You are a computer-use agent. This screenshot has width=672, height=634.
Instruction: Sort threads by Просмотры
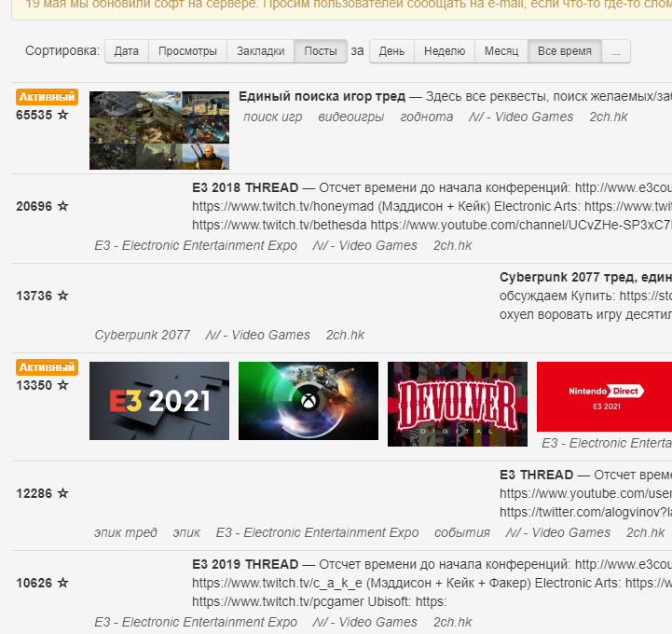click(x=187, y=51)
